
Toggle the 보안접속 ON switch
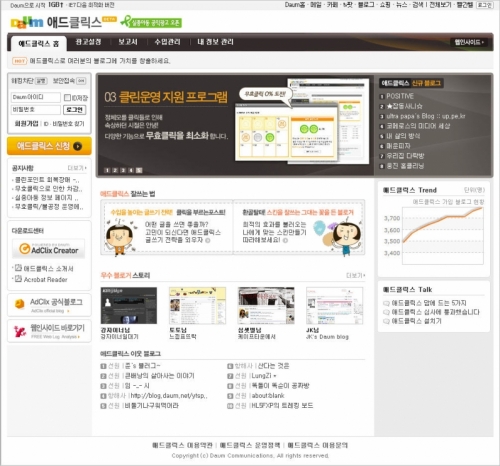point(81,81)
